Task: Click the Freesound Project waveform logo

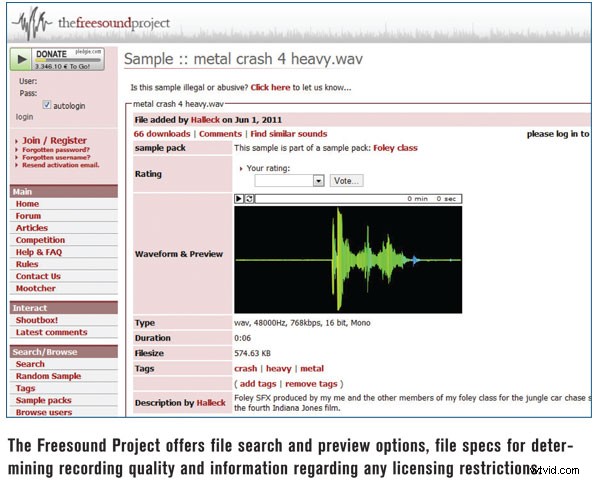Action: [33, 24]
